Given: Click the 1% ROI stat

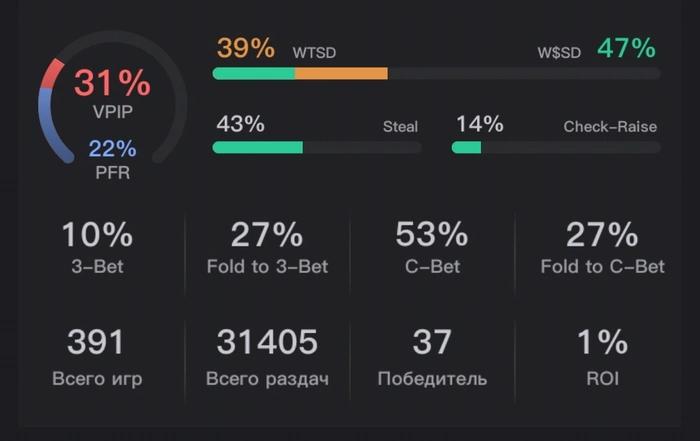Looking at the screenshot, I should 602,355.
